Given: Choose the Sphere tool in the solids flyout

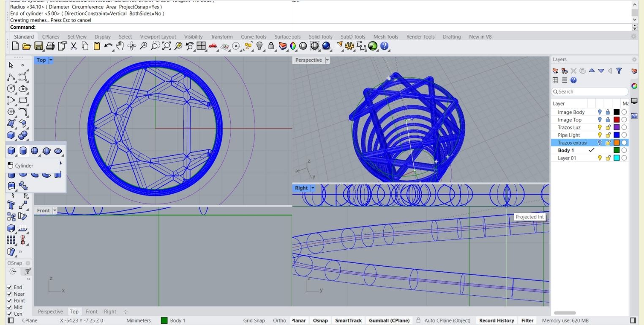Looking at the screenshot, I should pyautogui.click(x=35, y=151).
